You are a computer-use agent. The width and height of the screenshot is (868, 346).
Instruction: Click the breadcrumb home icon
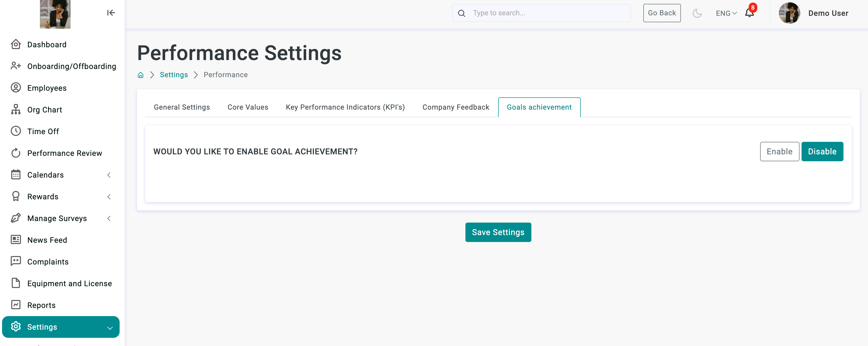(141, 75)
